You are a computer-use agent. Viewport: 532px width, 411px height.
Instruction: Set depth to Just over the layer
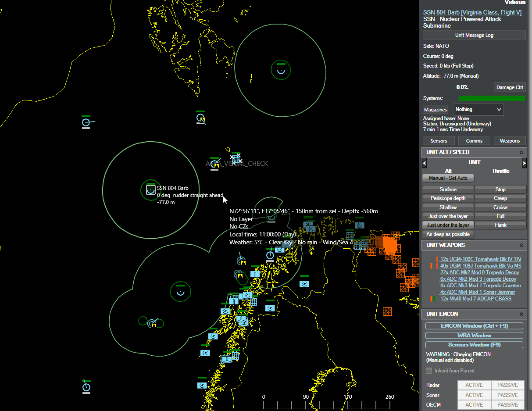click(448, 216)
